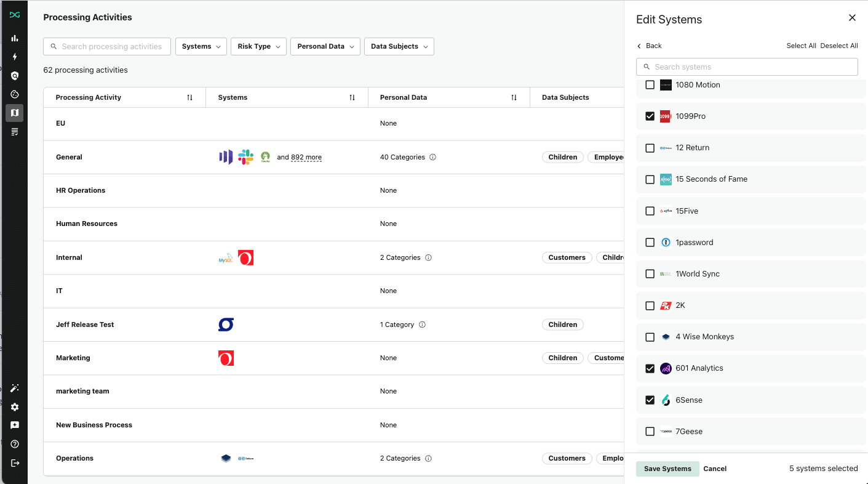Click the bar chart icon in left sidebar
The width and height of the screenshot is (868, 484).
click(15, 38)
